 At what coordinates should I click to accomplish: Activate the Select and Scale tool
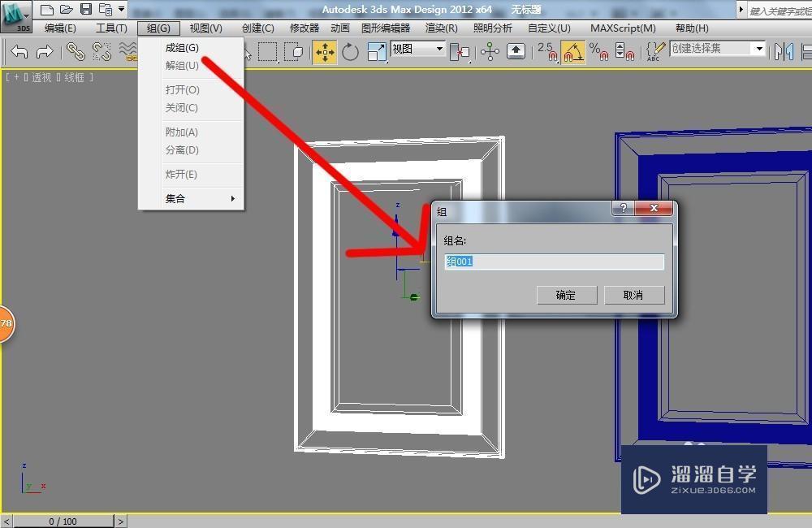377,52
